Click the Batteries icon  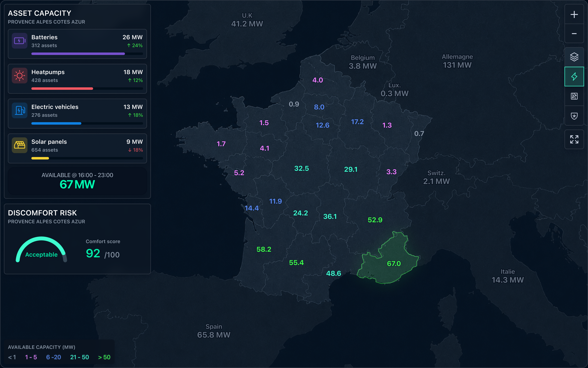(x=20, y=41)
